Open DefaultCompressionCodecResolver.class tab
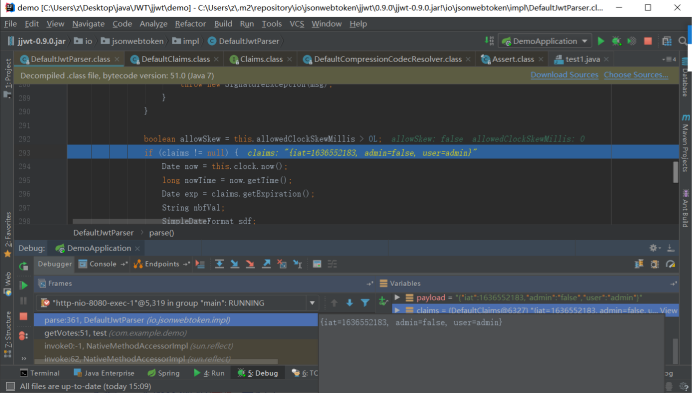The width and height of the screenshot is (692, 393). point(387,59)
